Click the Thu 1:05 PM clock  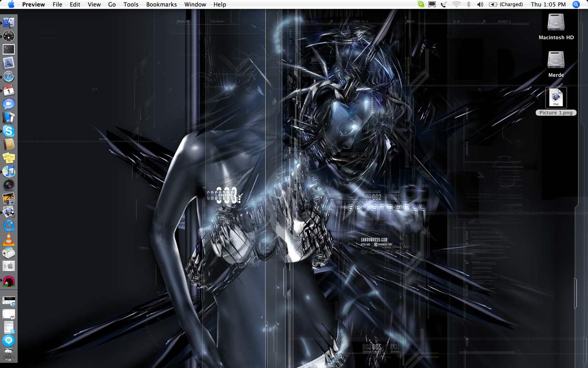coord(548,4)
